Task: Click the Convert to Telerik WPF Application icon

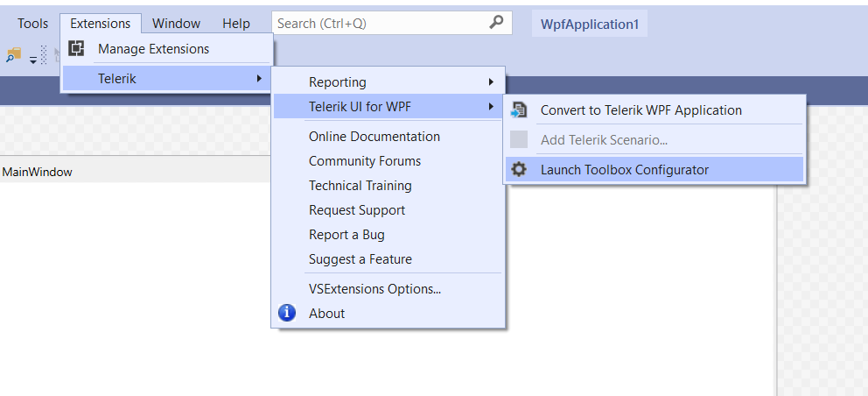Action: (x=519, y=110)
